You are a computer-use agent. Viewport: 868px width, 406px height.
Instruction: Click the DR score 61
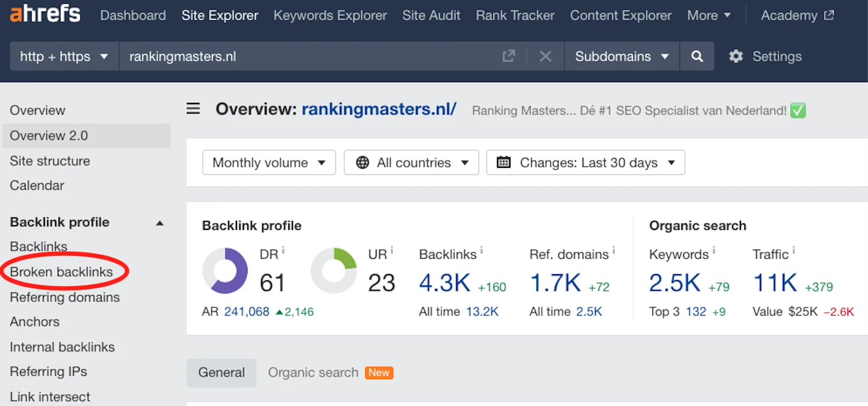pos(272,283)
